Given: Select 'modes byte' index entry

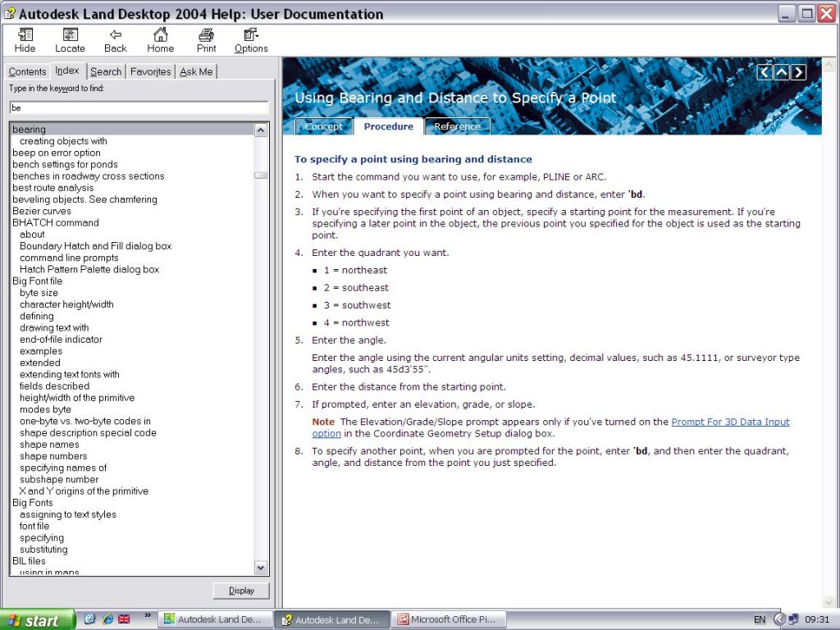Looking at the screenshot, I should [x=45, y=410].
